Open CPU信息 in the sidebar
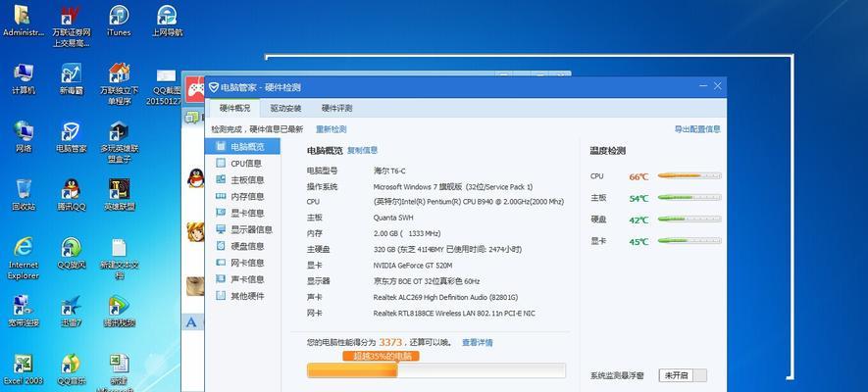This screenshot has width=868, height=392. point(242,163)
